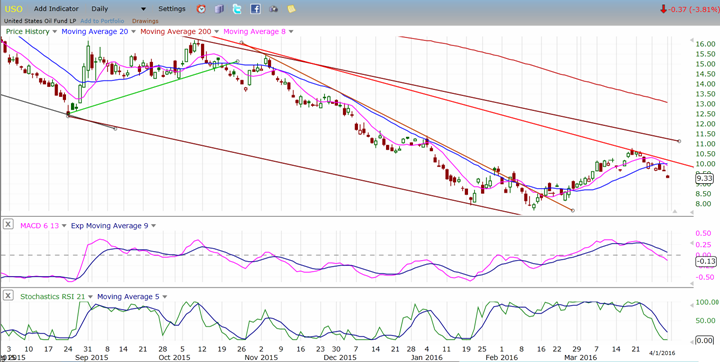This screenshot has width=720, height=362.
Task: Click the 0.00 stochastics value label
Action: [705, 340]
